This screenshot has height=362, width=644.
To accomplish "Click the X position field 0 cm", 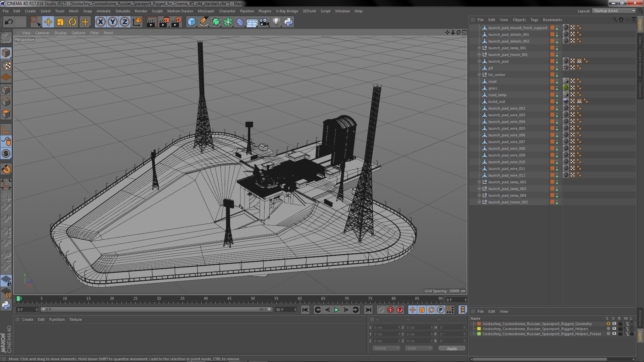I will [387, 327].
